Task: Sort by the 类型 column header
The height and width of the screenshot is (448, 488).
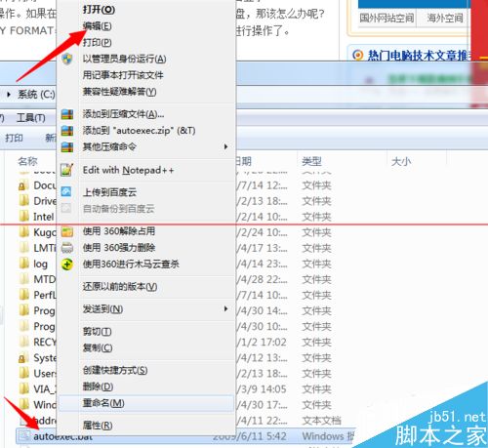Action: [311, 161]
